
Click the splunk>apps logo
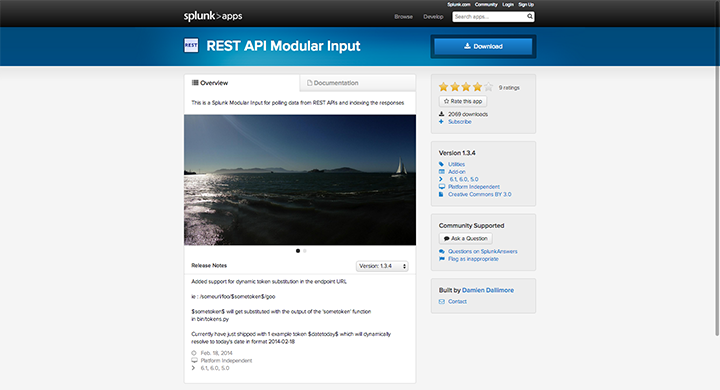click(213, 16)
